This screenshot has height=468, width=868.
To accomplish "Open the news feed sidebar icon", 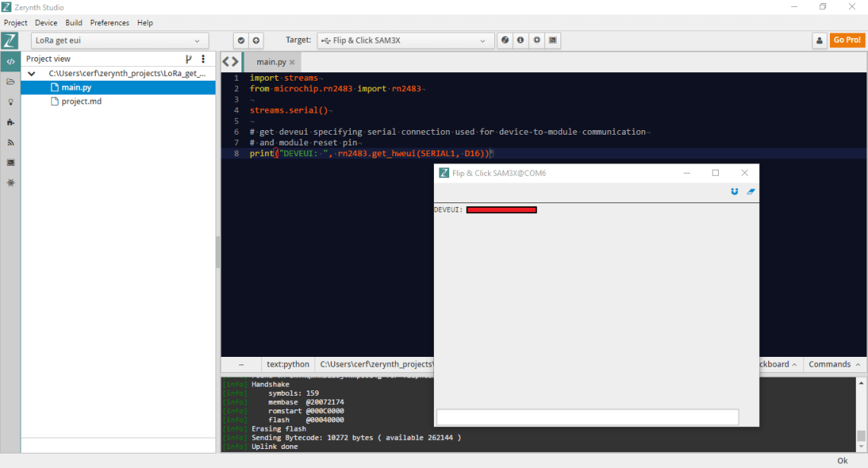I will point(11,143).
